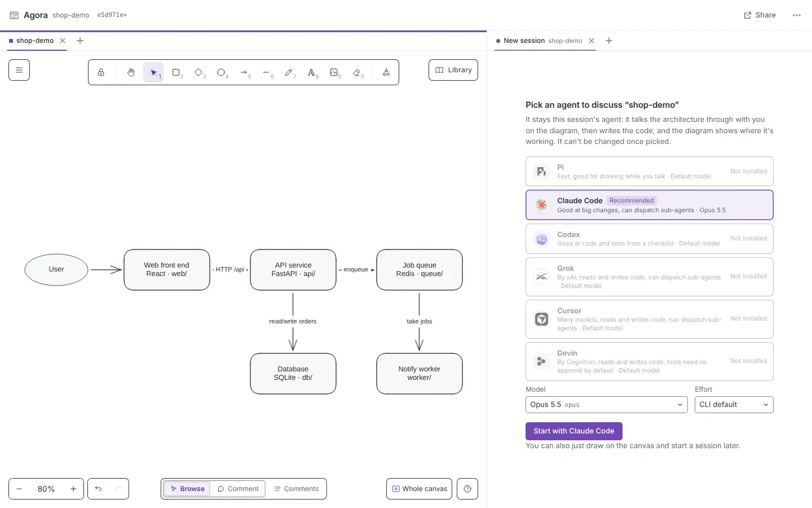
Task: Open the Model dropdown showing Opus 5.5
Action: tap(606, 405)
